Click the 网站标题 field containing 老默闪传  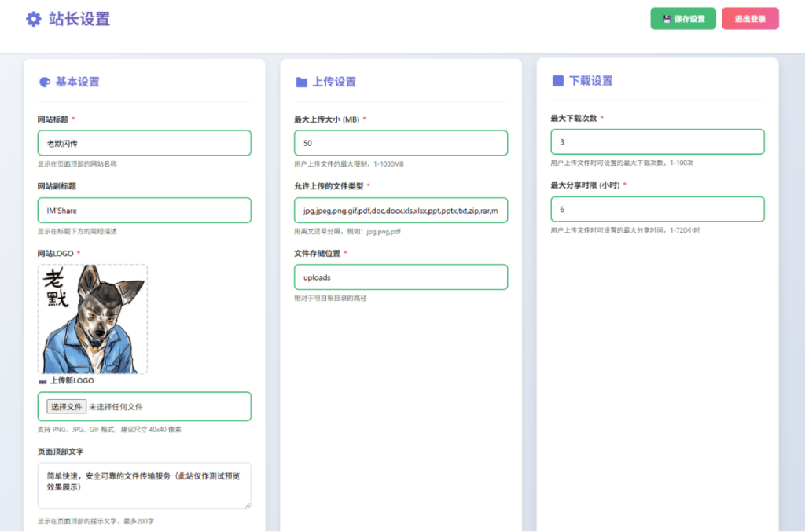point(144,142)
